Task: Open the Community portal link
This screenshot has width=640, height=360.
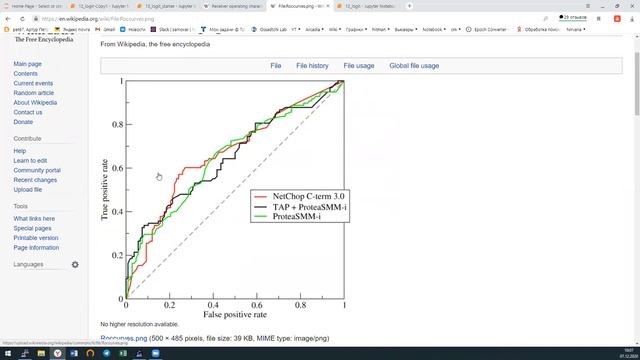Action: (37, 170)
